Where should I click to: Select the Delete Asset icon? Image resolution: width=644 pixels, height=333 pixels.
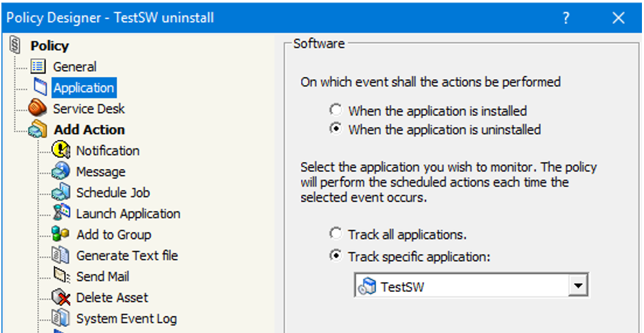[61, 298]
